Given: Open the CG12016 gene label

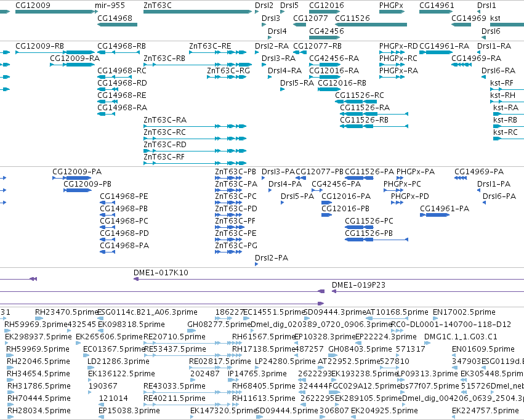Looking at the screenshot, I should tap(326, 6).
